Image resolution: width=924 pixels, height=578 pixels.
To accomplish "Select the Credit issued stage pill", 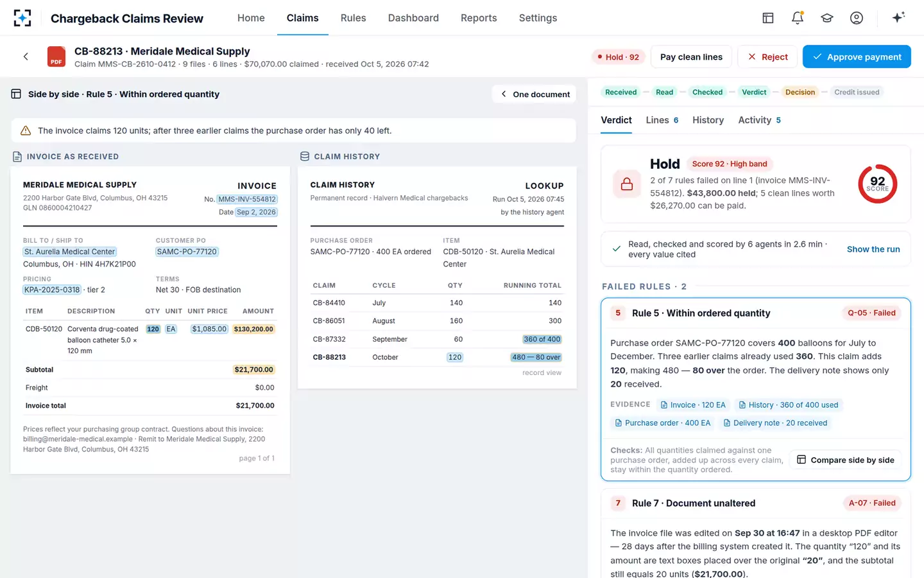I will 857,92.
